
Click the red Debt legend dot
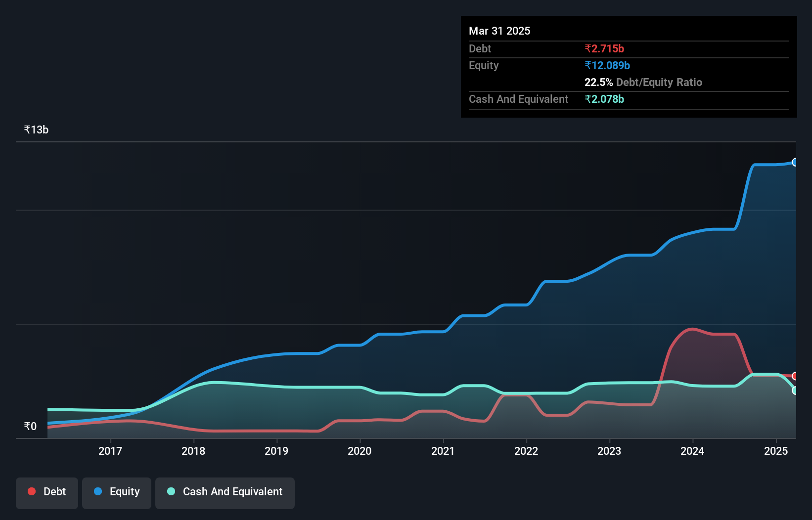pos(32,491)
